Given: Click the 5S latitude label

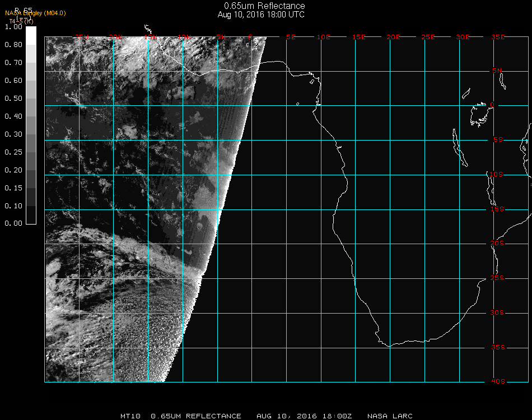Looking at the screenshot, I should click(498, 140).
